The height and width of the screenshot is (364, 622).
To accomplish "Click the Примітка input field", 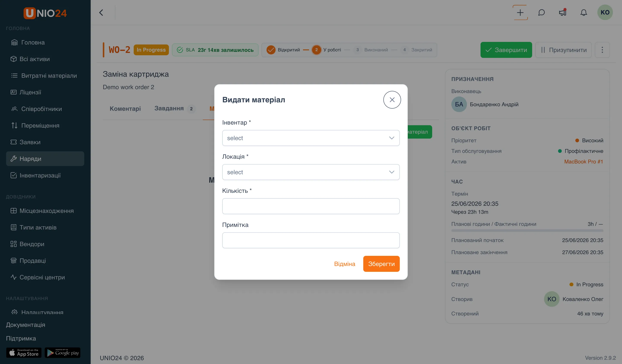I will point(311,240).
